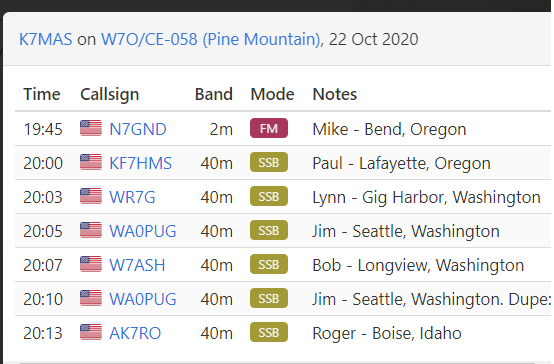This screenshot has width=554, height=364.
Task: Click the US flag beside KF7HMS
Action: click(x=91, y=162)
